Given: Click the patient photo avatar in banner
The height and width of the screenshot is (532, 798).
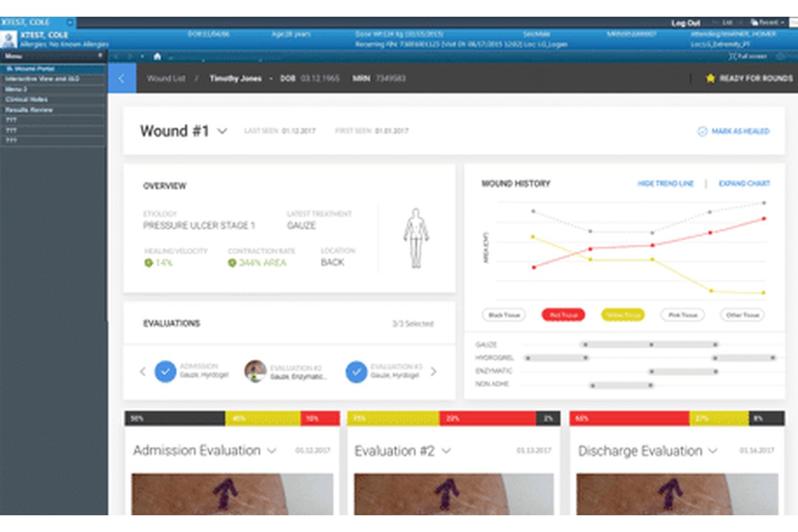Looking at the screenshot, I should (9, 39).
